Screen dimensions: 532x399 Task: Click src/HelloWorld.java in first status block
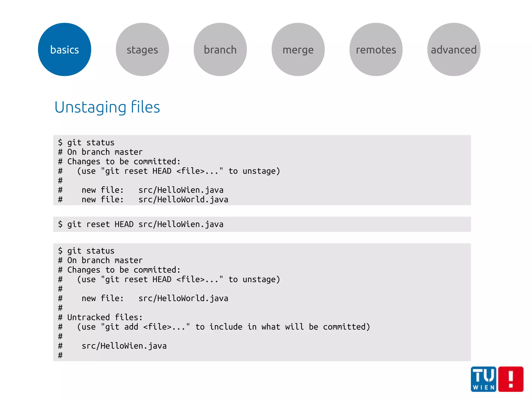pyautogui.click(x=183, y=200)
